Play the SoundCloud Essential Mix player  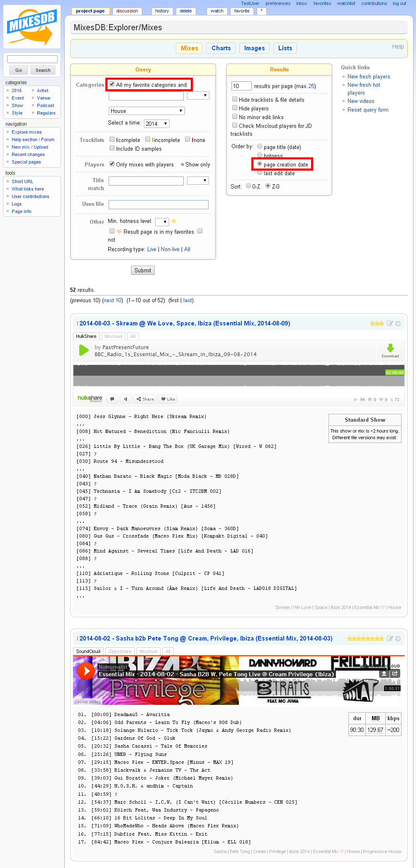click(86, 670)
